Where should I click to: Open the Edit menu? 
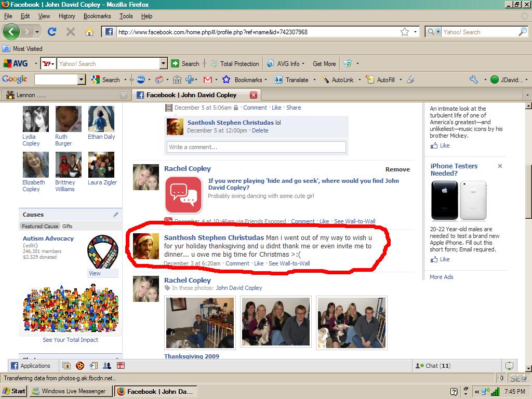point(25,16)
